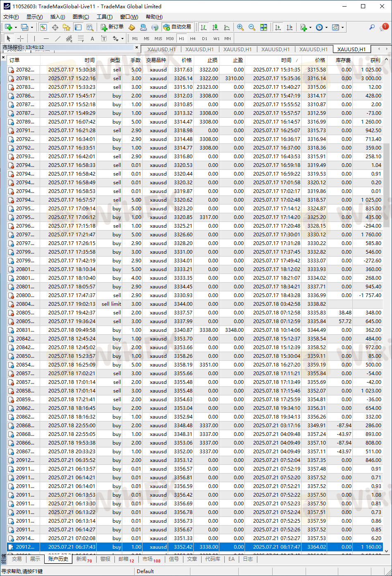The height and width of the screenshot is (576, 392).
Task: Select the trendline tool
Action: [x=57, y=38]
